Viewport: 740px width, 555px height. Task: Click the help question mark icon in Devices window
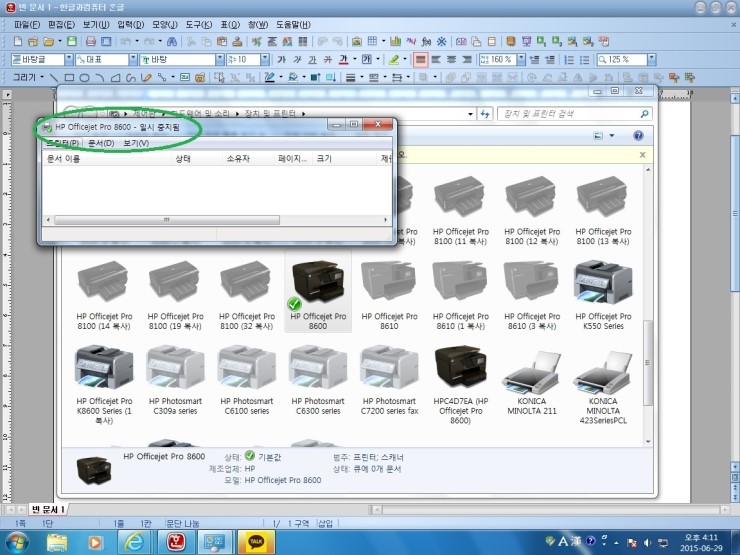(637, 135)
